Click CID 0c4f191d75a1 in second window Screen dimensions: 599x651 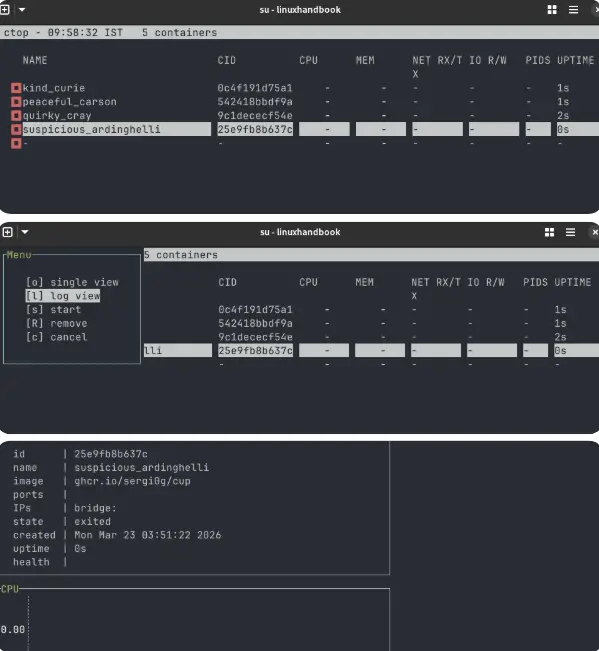coord(255,310)
